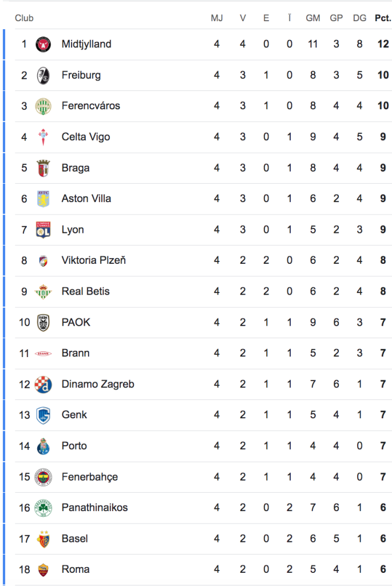Open the Viktoria Plzeň team page

(94, 261)
